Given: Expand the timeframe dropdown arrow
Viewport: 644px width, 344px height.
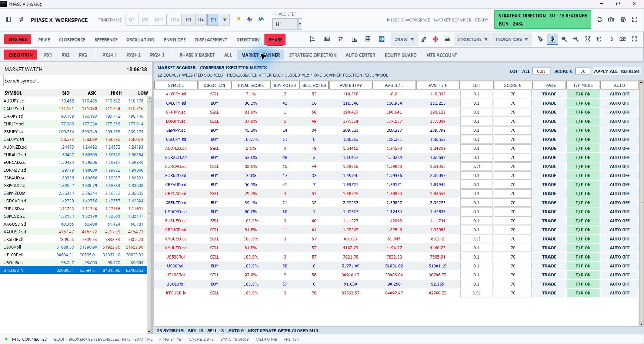Looking at the screenshot, I should [x=225, y=20].
